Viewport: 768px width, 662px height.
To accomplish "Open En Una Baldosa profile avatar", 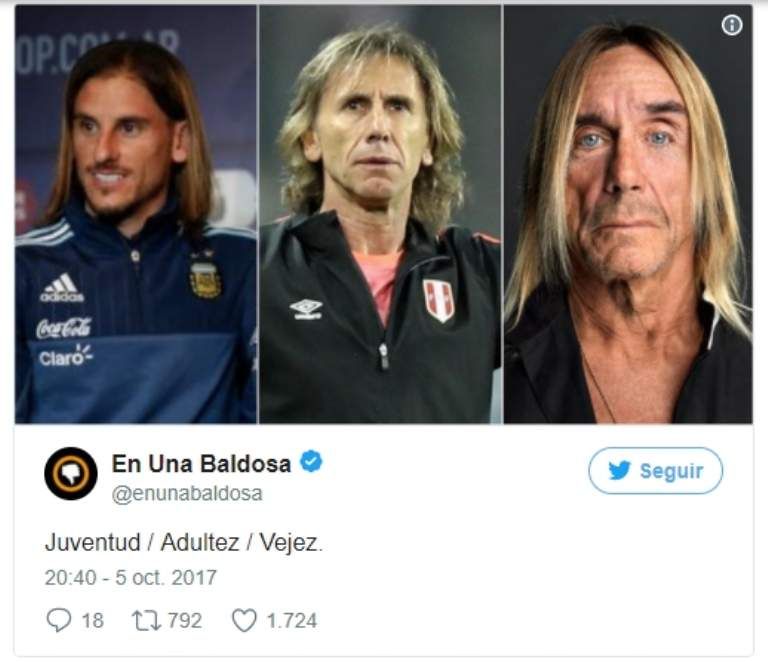I will [x=71, y=473].
